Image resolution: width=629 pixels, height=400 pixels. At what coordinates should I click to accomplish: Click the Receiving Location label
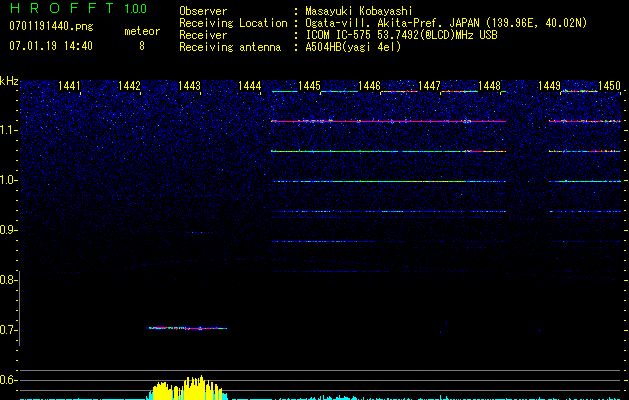pyautogui.click(x=233, y=23)
